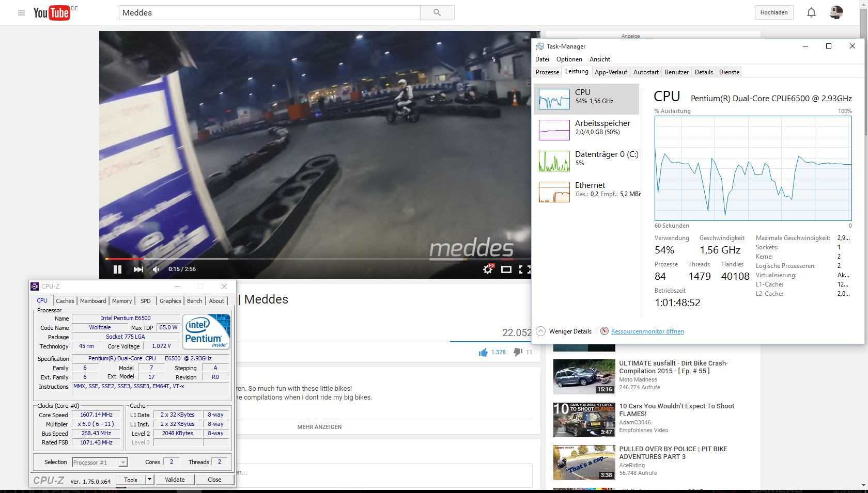This screenshot has width=868, height=493.
Task: Switch to theater mode view
Action: 506,269
